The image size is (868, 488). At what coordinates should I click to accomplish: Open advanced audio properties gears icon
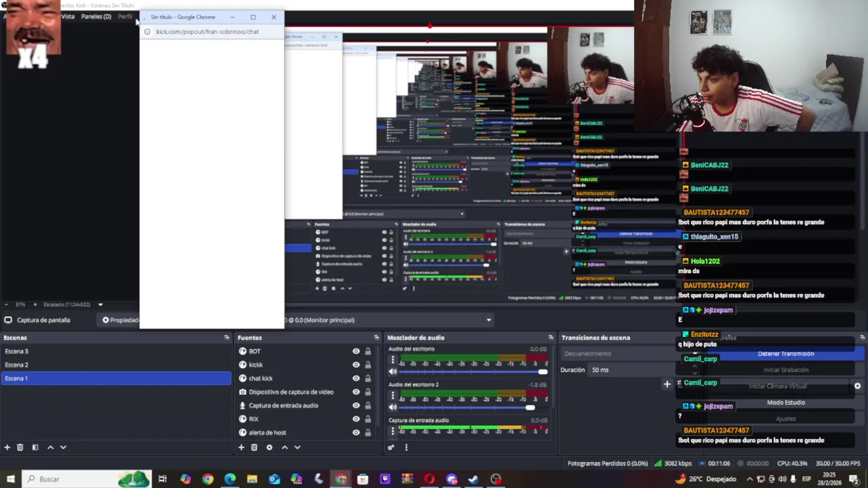[391, 447]
